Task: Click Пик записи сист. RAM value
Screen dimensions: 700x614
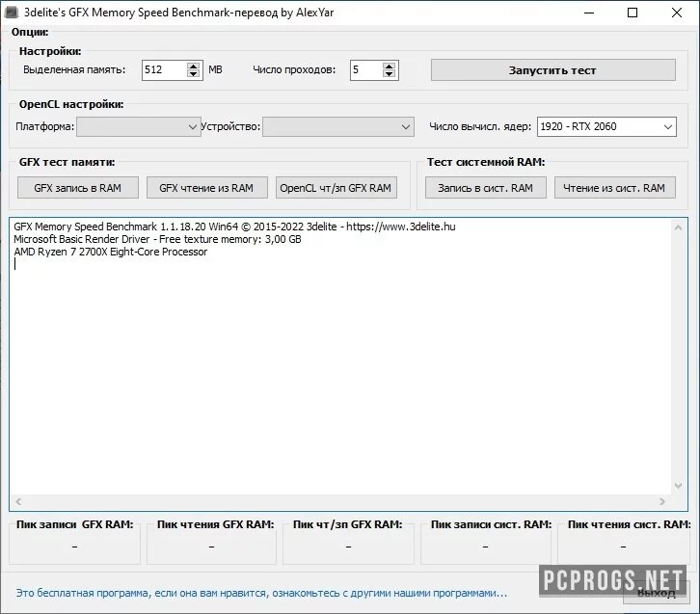Action: [485, 547]
